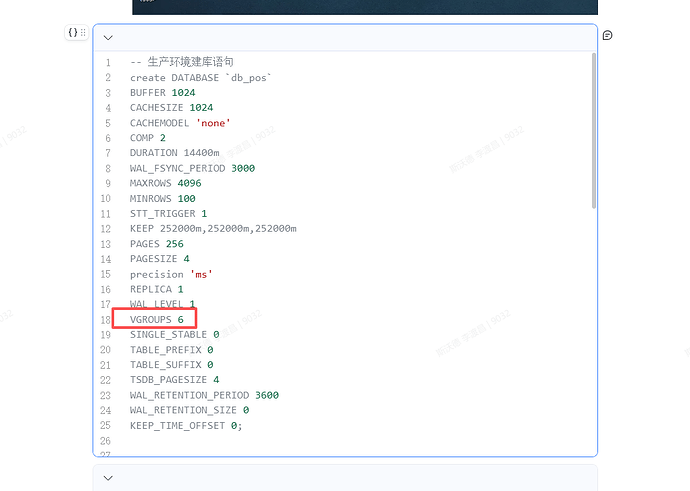Image resolution: width=690 pixels, height=491 pixels.
Task: Click the create DATABASE `db_pos` line
Action: (x=200, y=78)
